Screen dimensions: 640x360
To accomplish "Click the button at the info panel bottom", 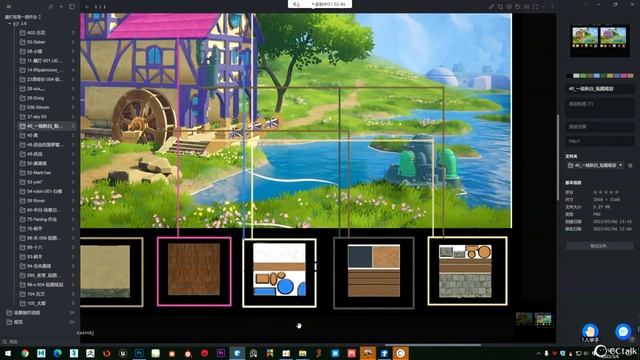I will [x=600, y=246].
